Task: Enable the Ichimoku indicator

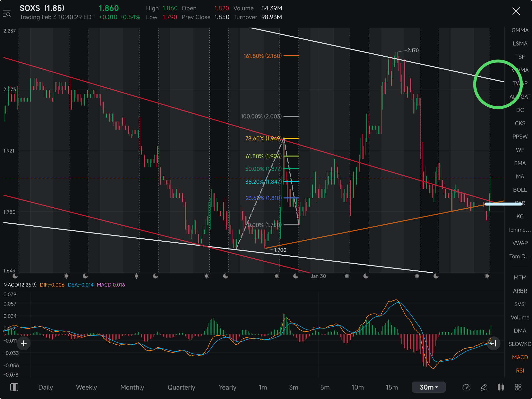Action: tap(520, 230)
